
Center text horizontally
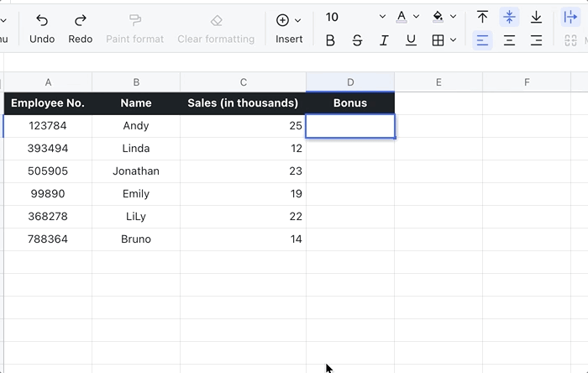tap(509, 40)
